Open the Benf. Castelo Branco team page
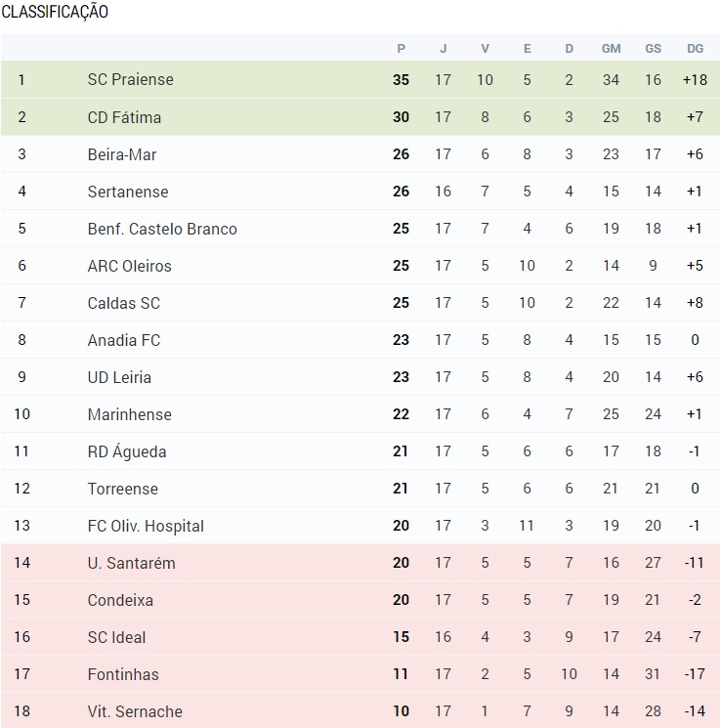Viewport: 720px width, 728px height. click(x=162, y=229)
